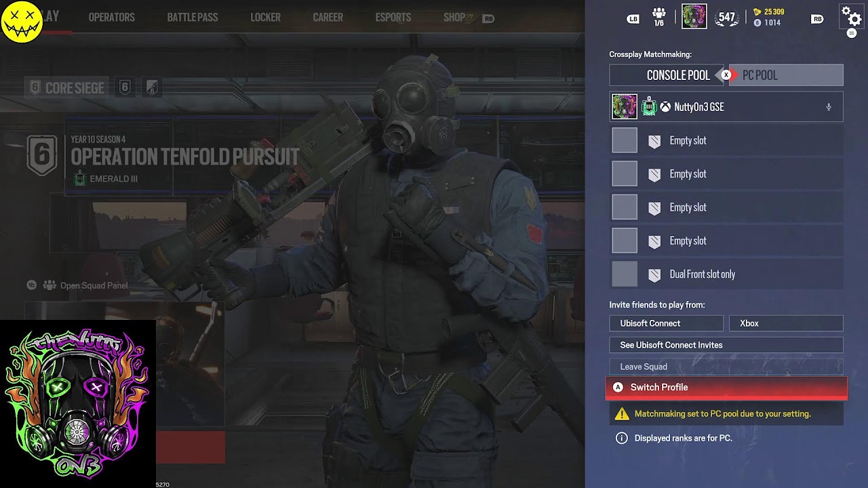Select the Core Siege mode button
The image size is (868, 488).
pos(67,87)
